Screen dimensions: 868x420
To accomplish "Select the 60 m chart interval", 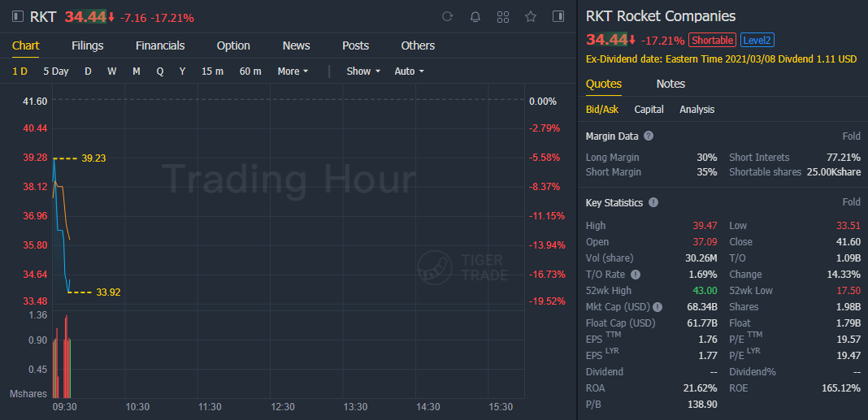I will tap(250, 71).
